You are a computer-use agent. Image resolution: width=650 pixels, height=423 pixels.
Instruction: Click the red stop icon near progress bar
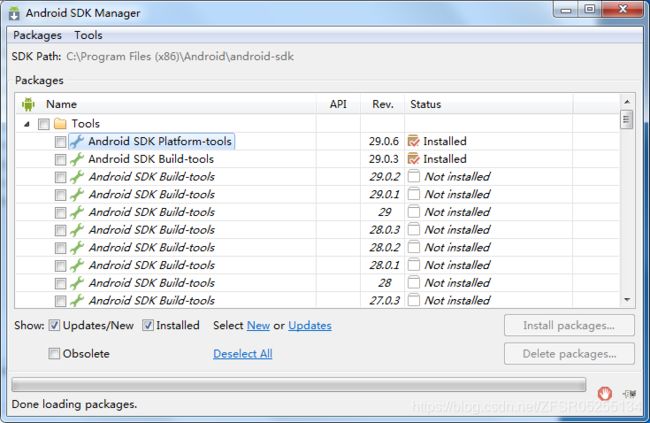pyautogui.click(x=604, y=393)
